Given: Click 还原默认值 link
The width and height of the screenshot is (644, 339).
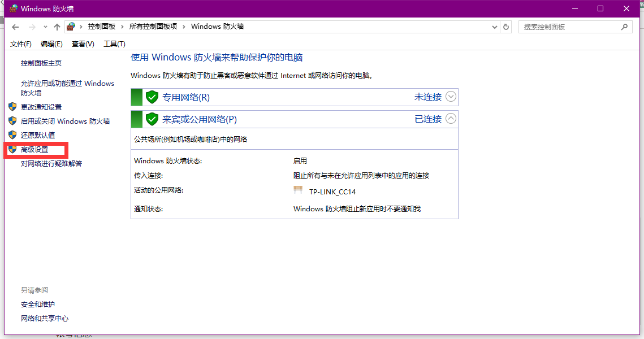Looking at the screenshot, I should [x=38, y=135].
